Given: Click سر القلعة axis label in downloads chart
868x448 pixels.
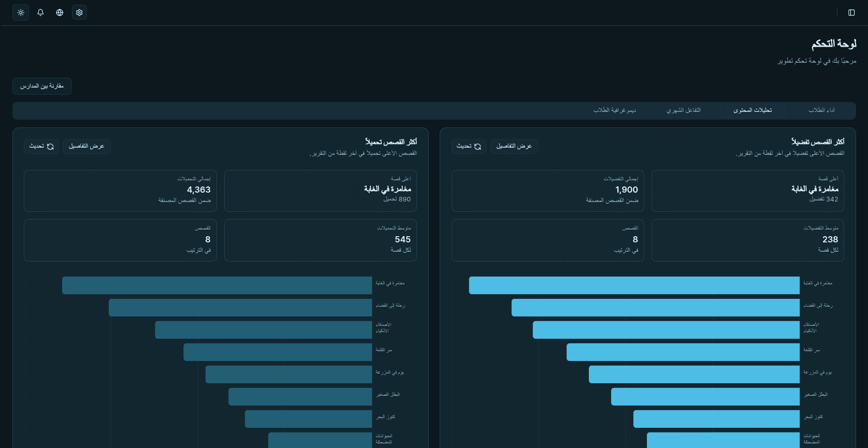Looking at the screenshot, I should pos(384,350).
